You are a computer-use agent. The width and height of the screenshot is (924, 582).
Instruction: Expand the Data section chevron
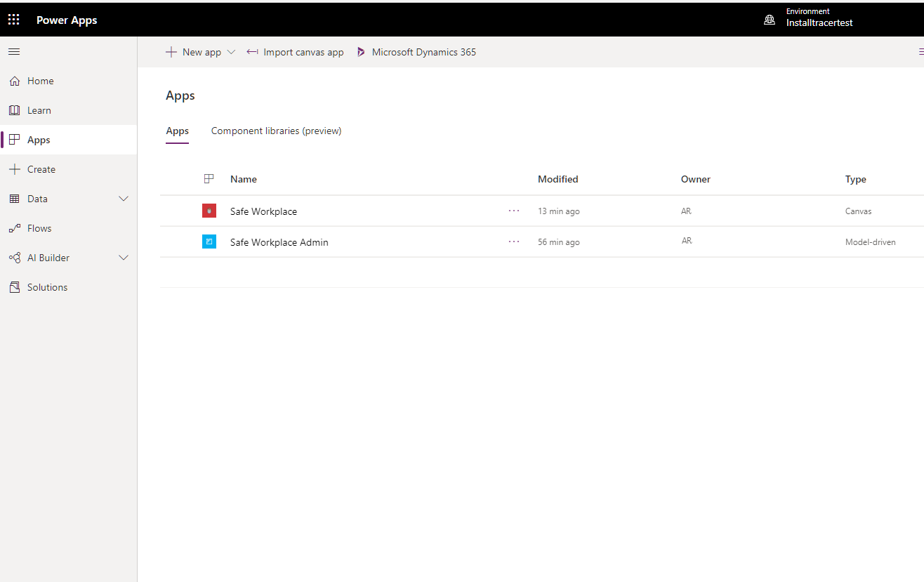124,199
